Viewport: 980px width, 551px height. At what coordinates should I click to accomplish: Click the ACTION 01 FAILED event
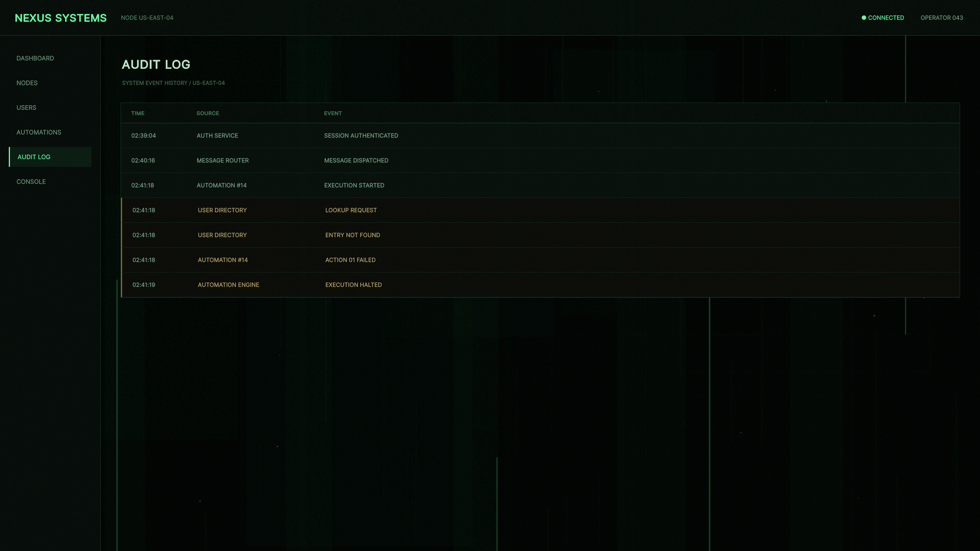351,260
